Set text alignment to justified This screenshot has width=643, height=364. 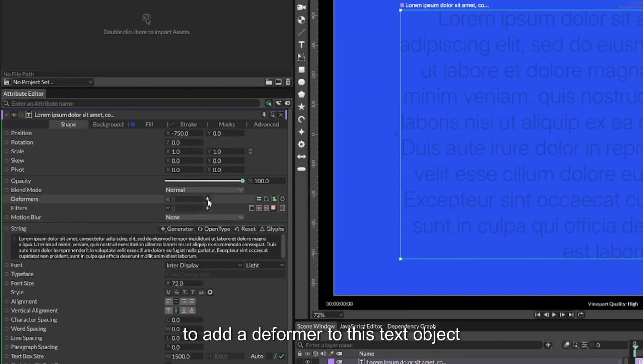pyautogui.click(x=192, y=301)
